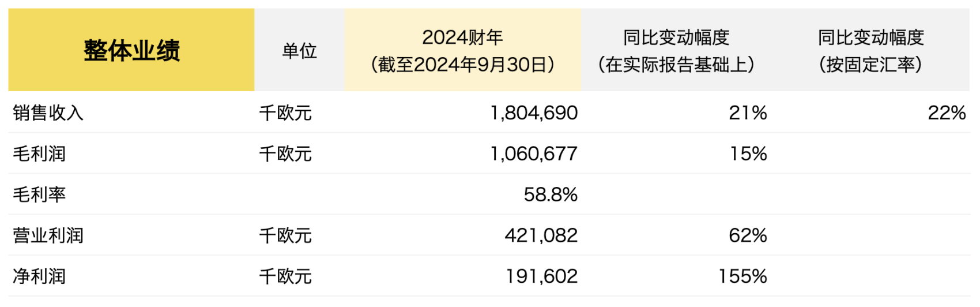The width and height of the screenshot is (980, 307).
Task: Select the 净利润 row label
Action: tap(39, 276)
